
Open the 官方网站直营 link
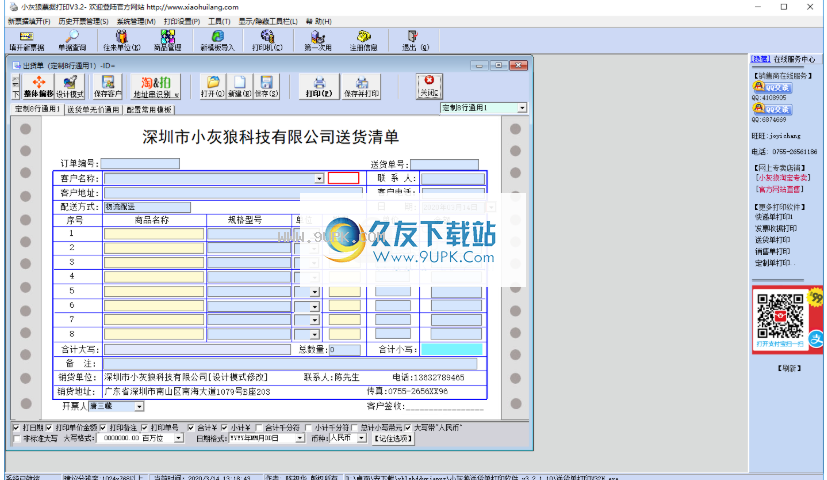tap(780, 189)
